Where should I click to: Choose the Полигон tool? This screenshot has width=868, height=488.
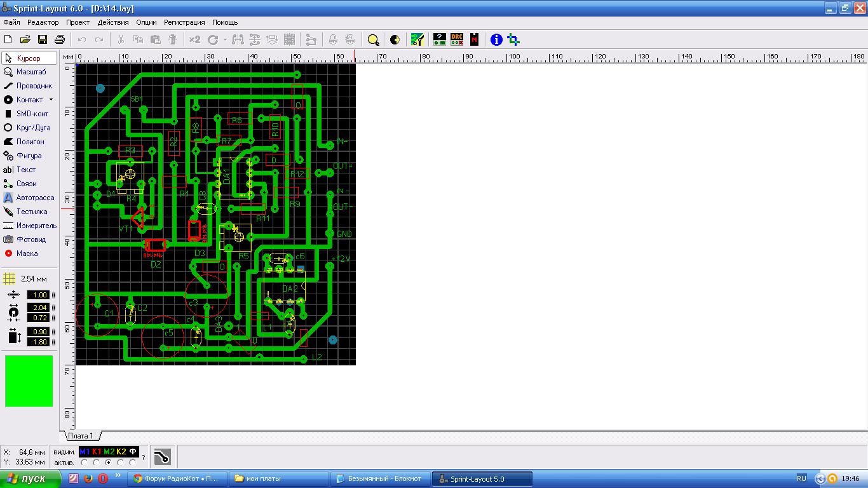tap(29, 142)
